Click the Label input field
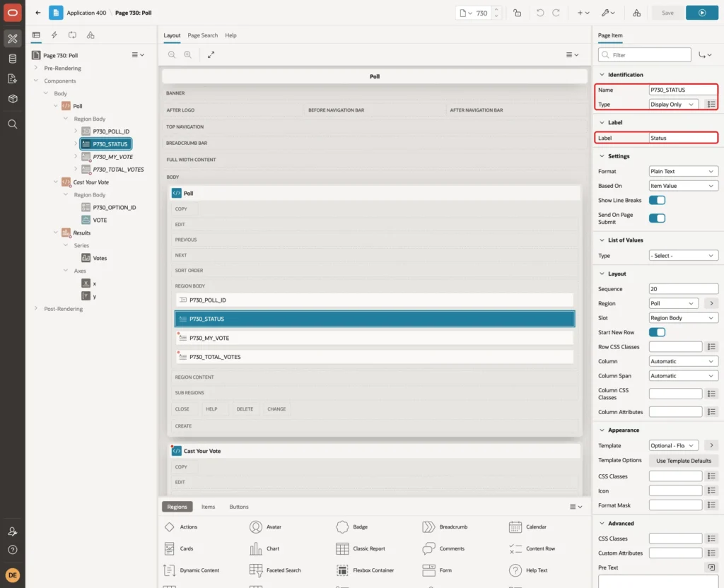Image resolution: width=724 pixels, height=588 pixels. pos(684,138)
